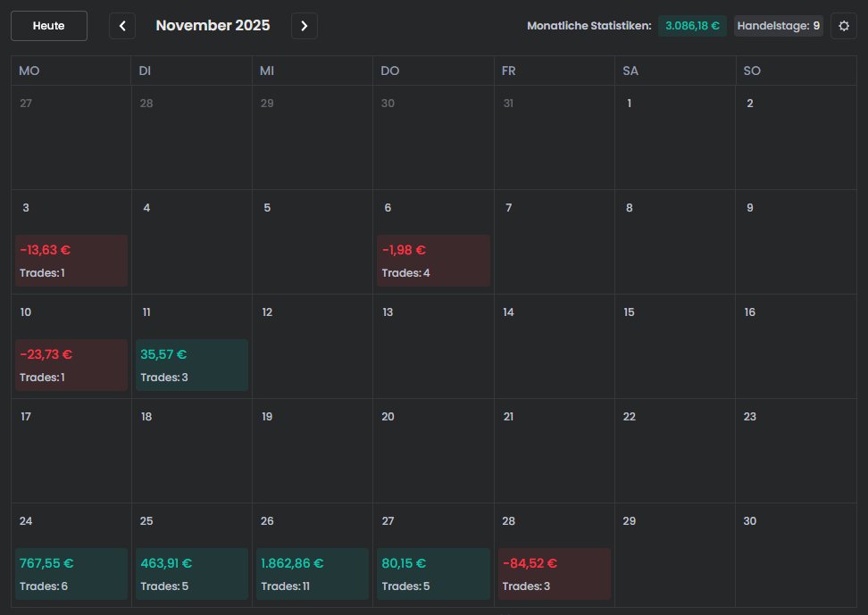Select day 22 in the calendar
This screenshot has width=868, height=615.
675,451
